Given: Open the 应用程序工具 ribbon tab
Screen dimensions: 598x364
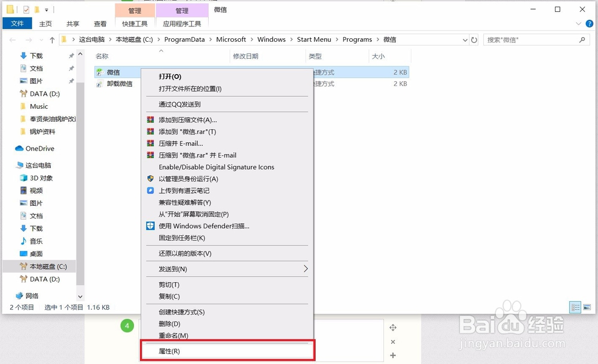Looking at the screenshot, I should pos(182,24).
